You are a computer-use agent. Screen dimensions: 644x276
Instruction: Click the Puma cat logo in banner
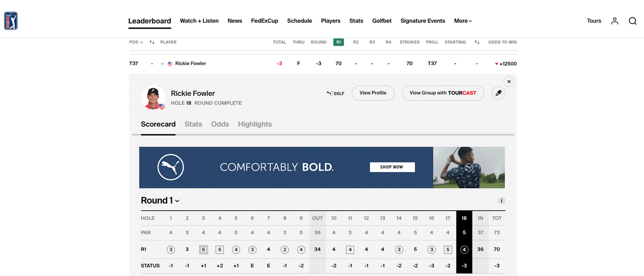pos(171,167)
